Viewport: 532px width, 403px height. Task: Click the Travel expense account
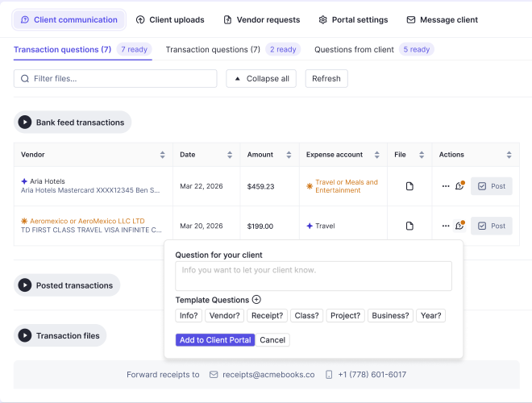tap(325, 226)
